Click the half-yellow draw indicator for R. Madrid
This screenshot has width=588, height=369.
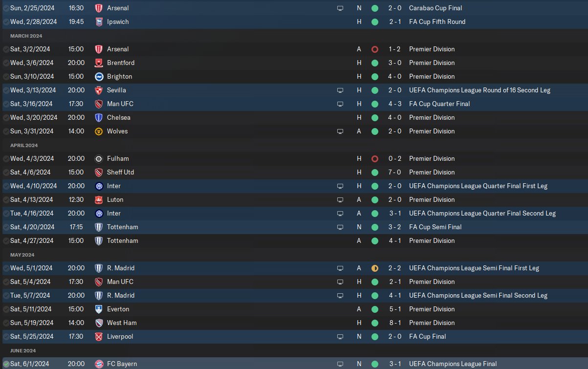(375, 268)
